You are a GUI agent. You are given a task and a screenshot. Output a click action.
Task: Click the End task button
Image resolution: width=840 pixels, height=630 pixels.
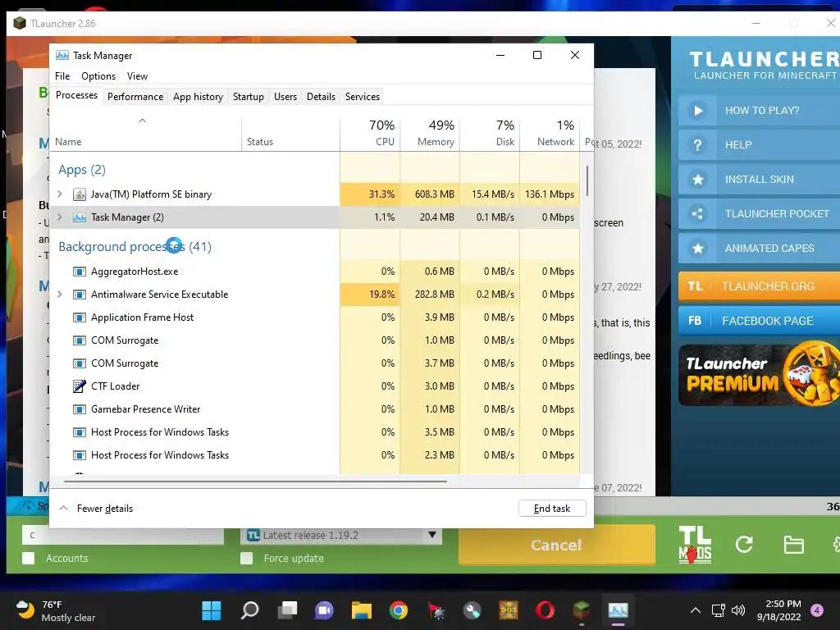(552, 509)
